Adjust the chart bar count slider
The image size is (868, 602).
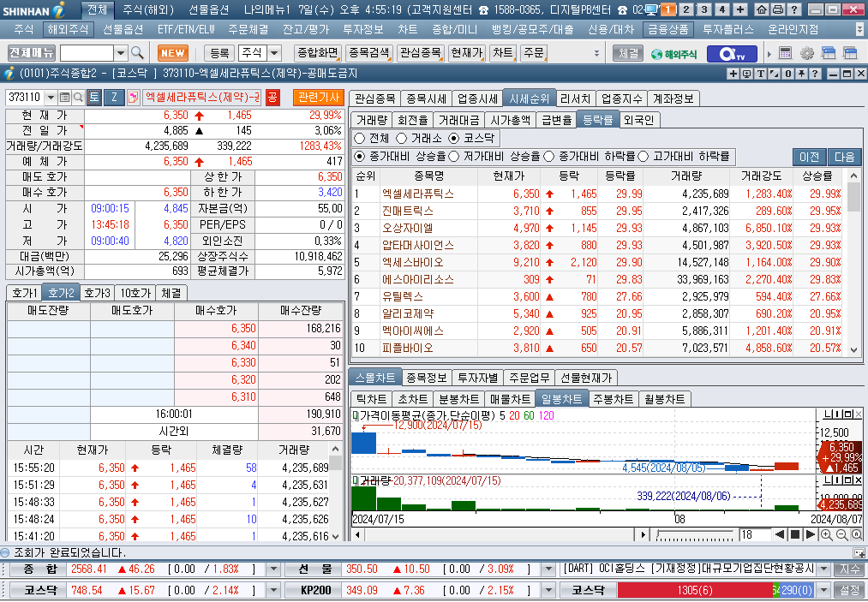click(x=693, y=534)
